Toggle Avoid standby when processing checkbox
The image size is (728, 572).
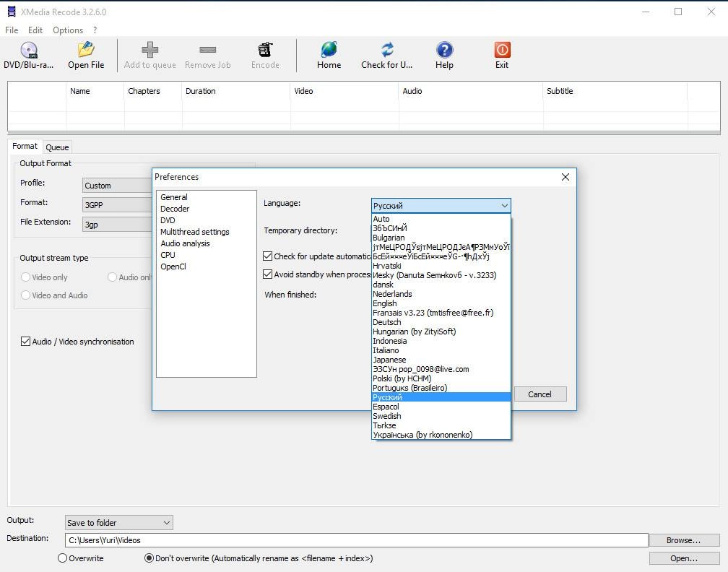(267, 274)
